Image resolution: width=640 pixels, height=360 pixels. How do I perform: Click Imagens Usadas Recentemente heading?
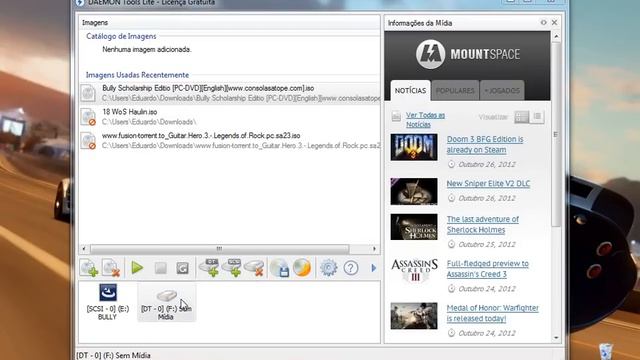[137, 75]
